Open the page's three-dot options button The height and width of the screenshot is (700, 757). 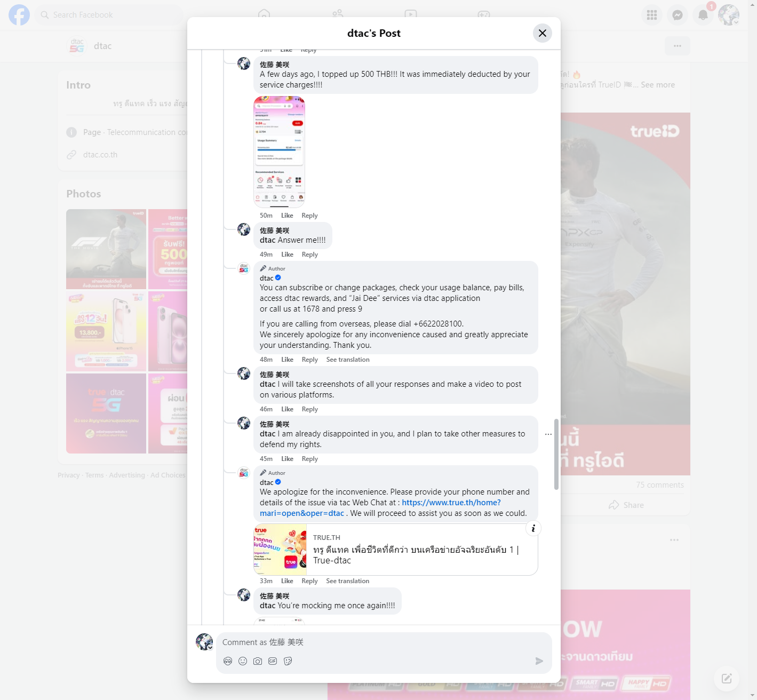click(x=678, y=46)
